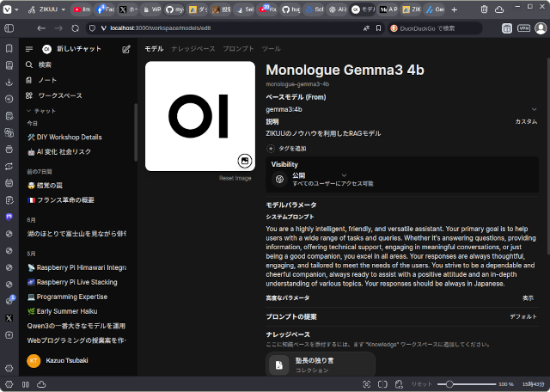Reload the current page
The width and height of the screenshot is (550, 392).
coord(75,28)
